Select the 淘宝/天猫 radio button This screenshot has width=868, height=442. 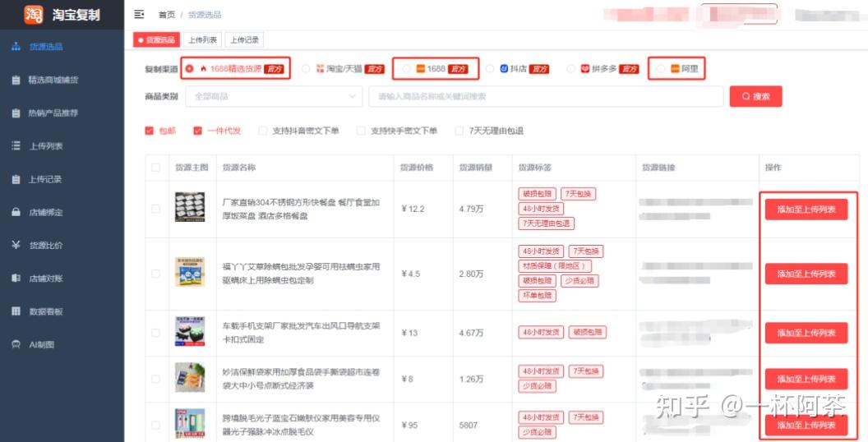pyautogui.click(x=306, y=68)
